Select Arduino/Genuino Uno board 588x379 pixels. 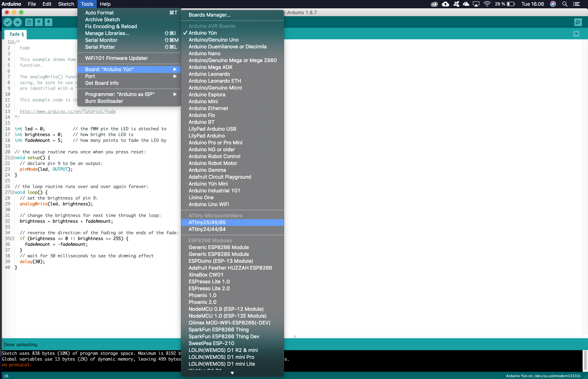pyautogui.click(x=232, y=40)
